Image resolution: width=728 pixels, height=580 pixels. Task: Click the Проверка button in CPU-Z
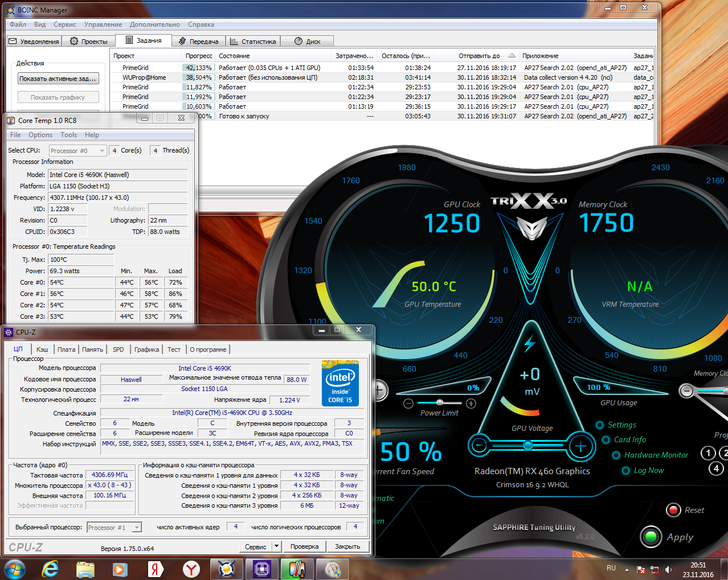click(x=304, y=546)
